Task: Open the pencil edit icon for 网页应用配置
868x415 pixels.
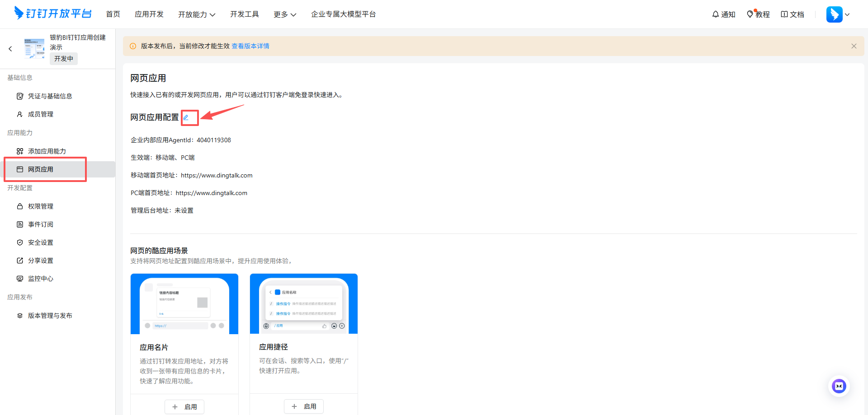Action: tap(189, 117)
